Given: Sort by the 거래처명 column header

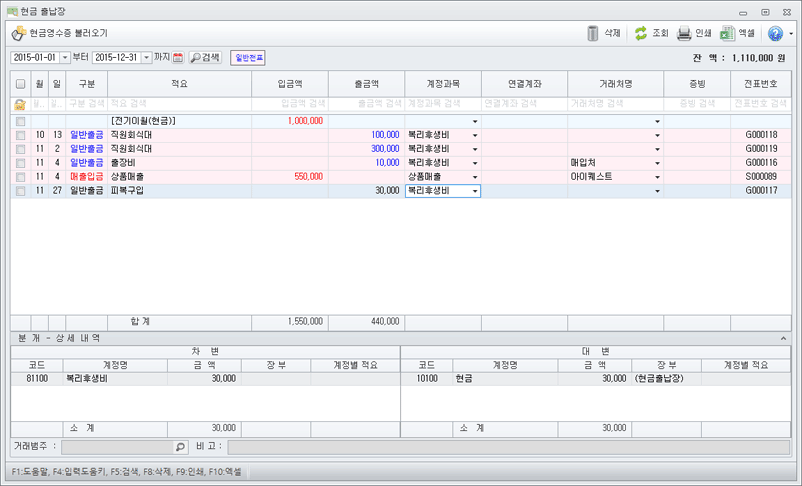Looking at the screenshot, I should 616,84.
